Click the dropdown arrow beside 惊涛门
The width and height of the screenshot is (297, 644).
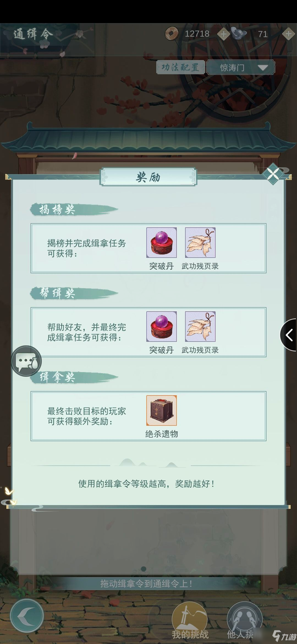pos(263,68)
